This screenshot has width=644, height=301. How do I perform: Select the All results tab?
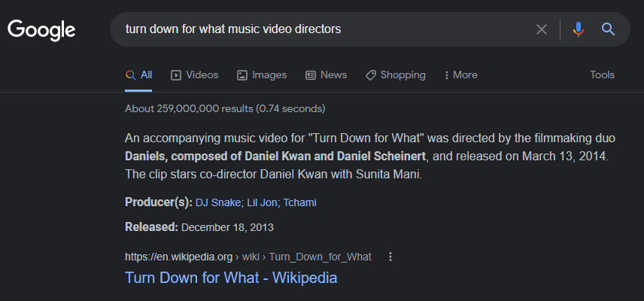coord(139,75)
